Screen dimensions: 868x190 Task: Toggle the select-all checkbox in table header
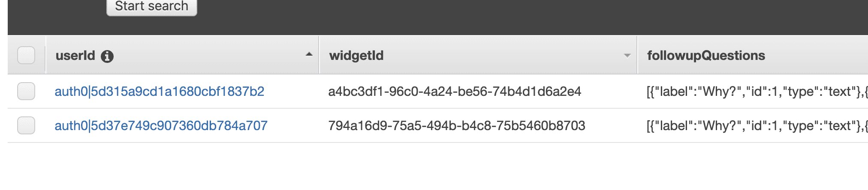click(x=26, y=56)
